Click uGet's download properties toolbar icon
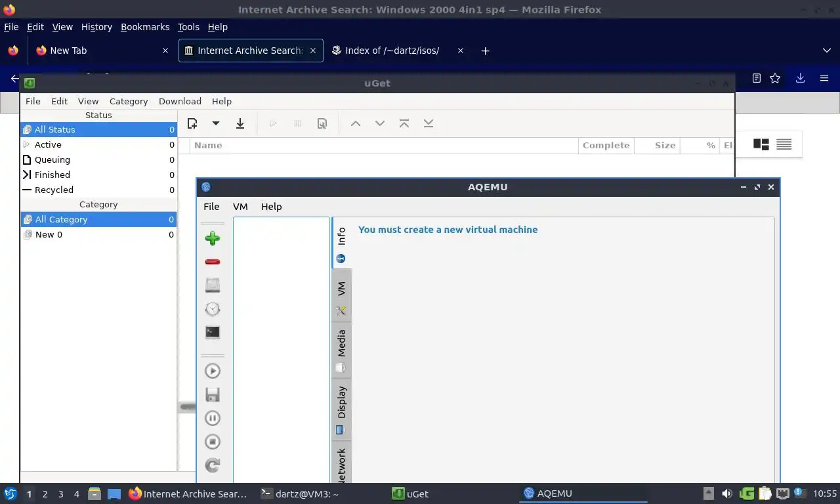This screenshot has height=504, width=840. click(x=322, y=123)
